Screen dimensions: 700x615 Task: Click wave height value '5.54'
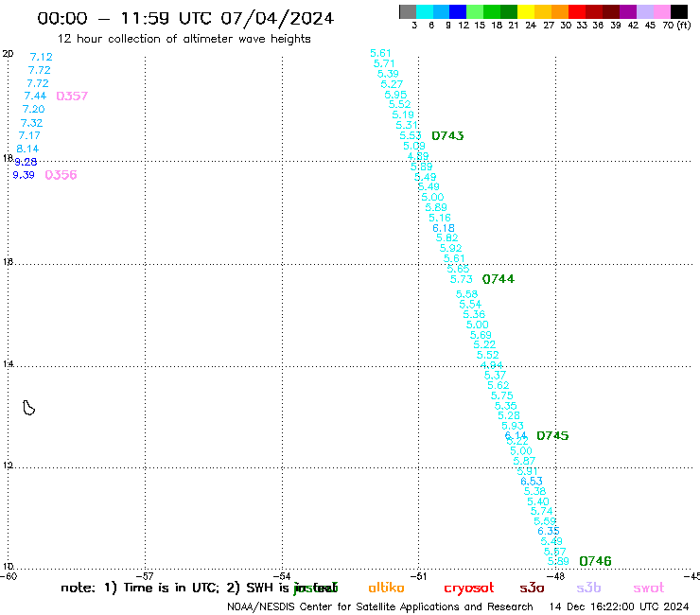point(470,305)
